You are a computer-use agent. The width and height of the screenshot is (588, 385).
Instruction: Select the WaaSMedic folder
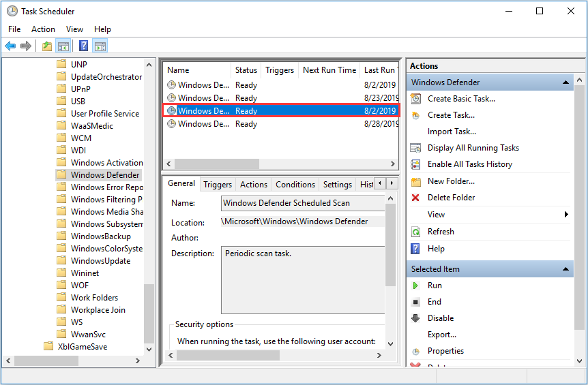[x=92, y=126]
